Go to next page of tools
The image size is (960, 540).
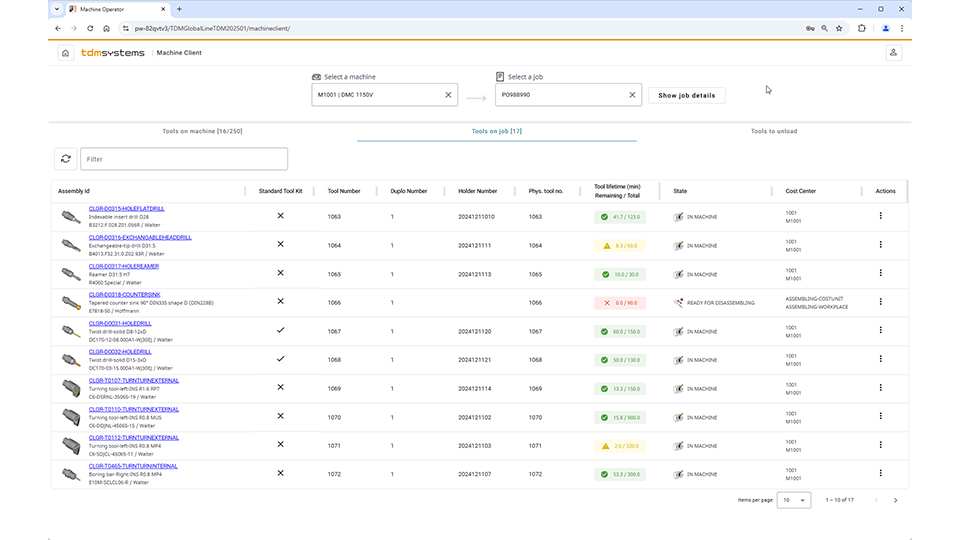coord(895,500)
